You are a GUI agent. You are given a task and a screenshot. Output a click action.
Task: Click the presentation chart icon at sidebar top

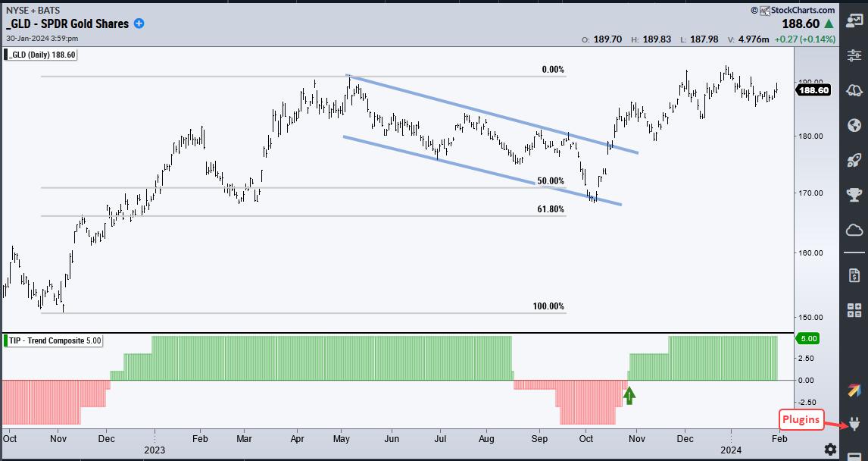[854, 20]
